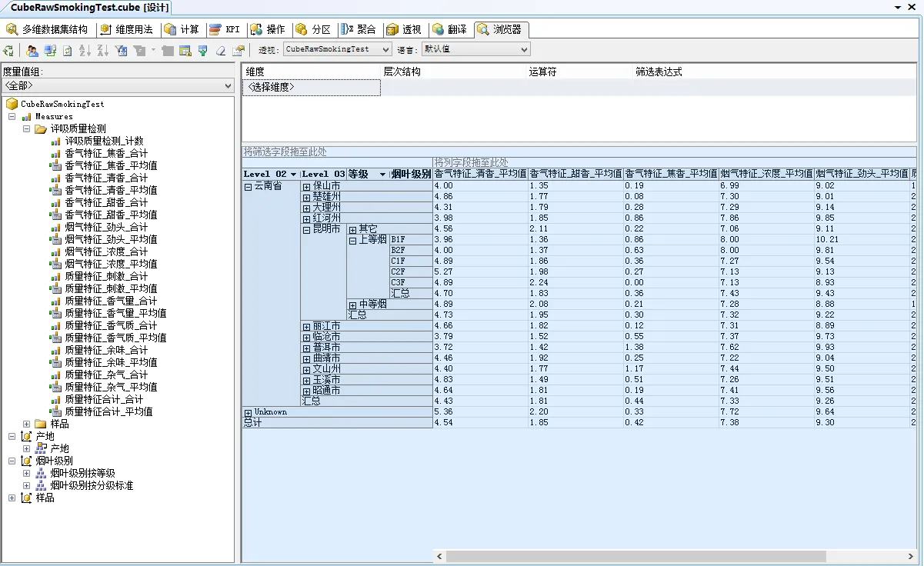Click the CubeRawSmokingTest cube icon in the tree
Image resolution: width=924 pixels, height=566 pixels.
click(12, 104)
